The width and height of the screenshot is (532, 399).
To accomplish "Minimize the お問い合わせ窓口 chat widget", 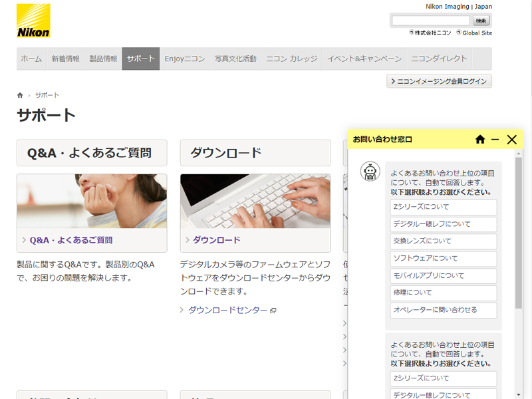I will 495,140.
